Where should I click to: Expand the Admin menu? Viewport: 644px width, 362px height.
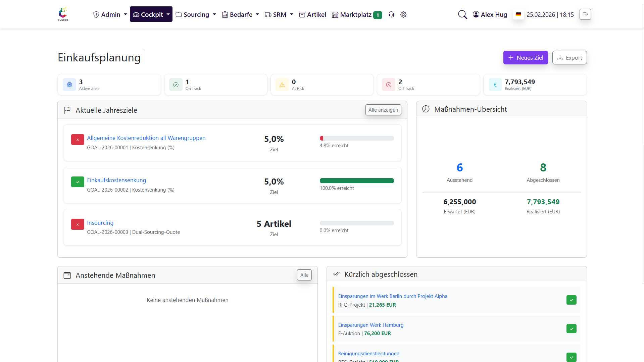click(110, 14)
